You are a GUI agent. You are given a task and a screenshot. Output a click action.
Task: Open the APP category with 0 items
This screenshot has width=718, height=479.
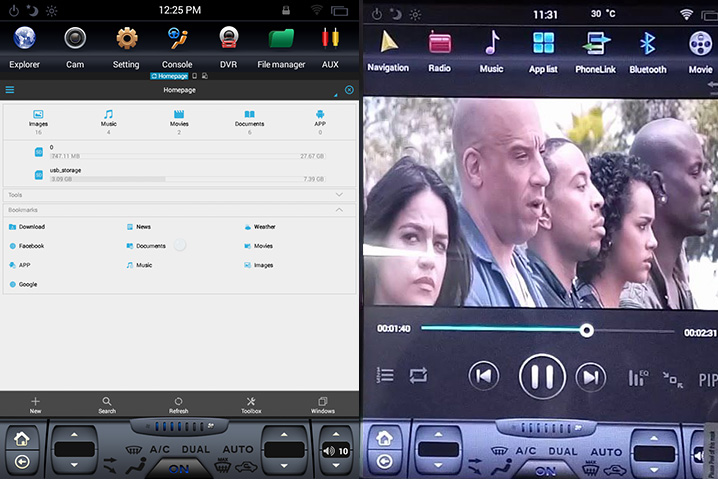click(320, 122)
